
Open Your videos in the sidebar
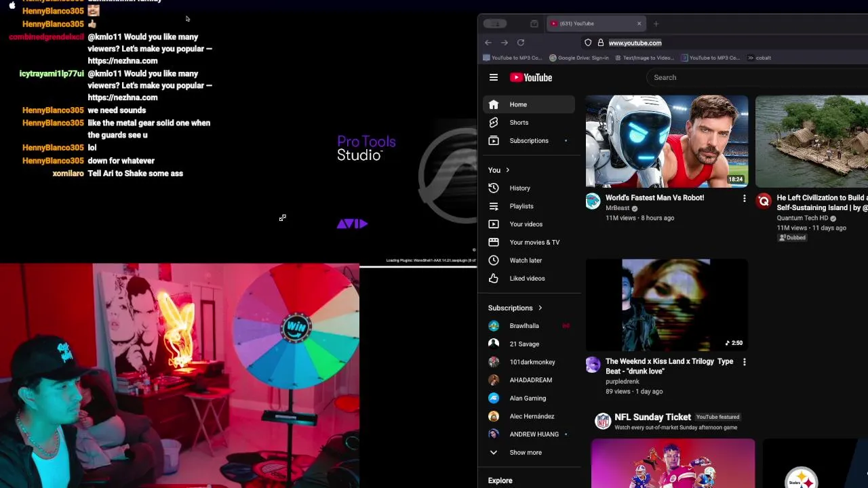pos(529,224)
